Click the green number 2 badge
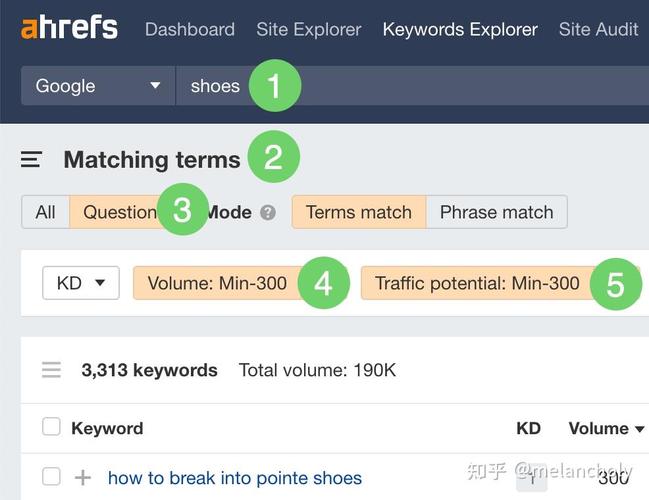The image size is (649, 500). [x=274, y=157]
